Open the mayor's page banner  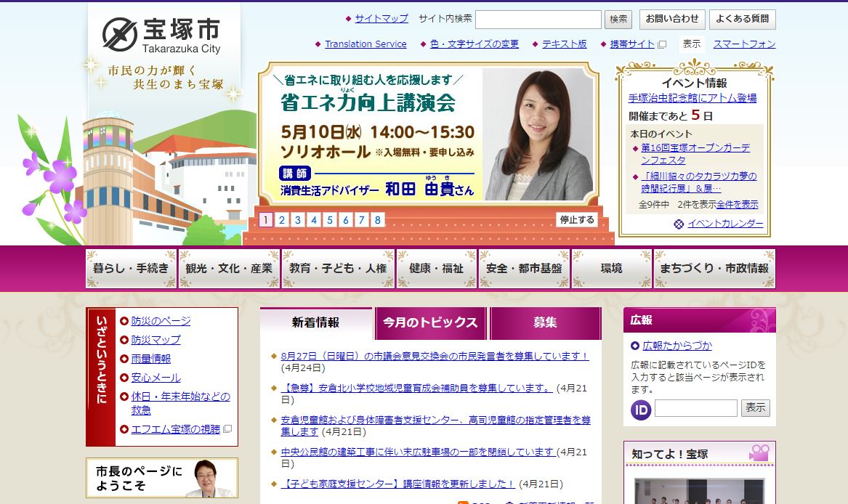point(162,478)
